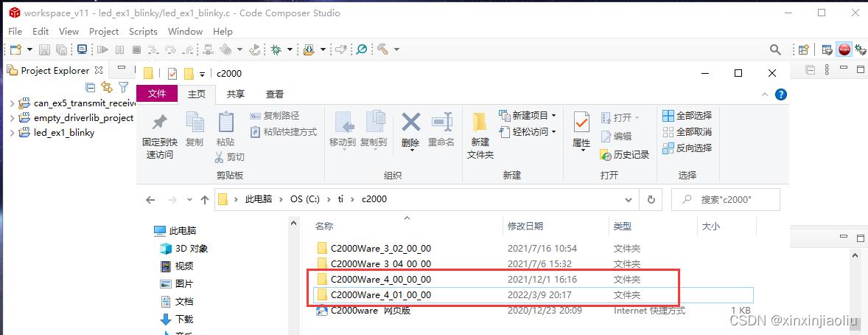Viewport: 868px width, 335px height.
Task: Select the C2000Ware_4_01_00_00 folder
Action: pyautogui.click(x=533, y=294)
